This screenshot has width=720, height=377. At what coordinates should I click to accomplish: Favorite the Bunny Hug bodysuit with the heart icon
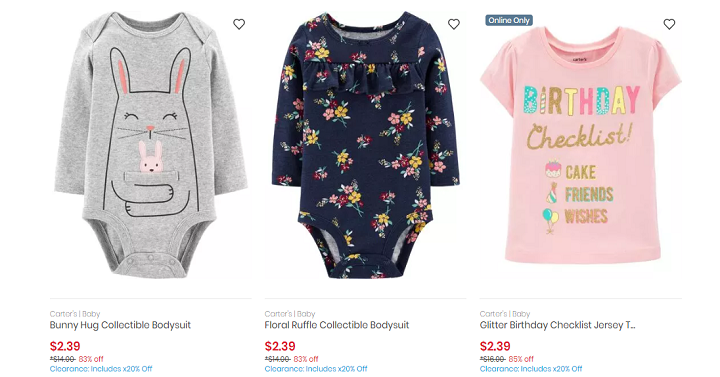[239, 24]
